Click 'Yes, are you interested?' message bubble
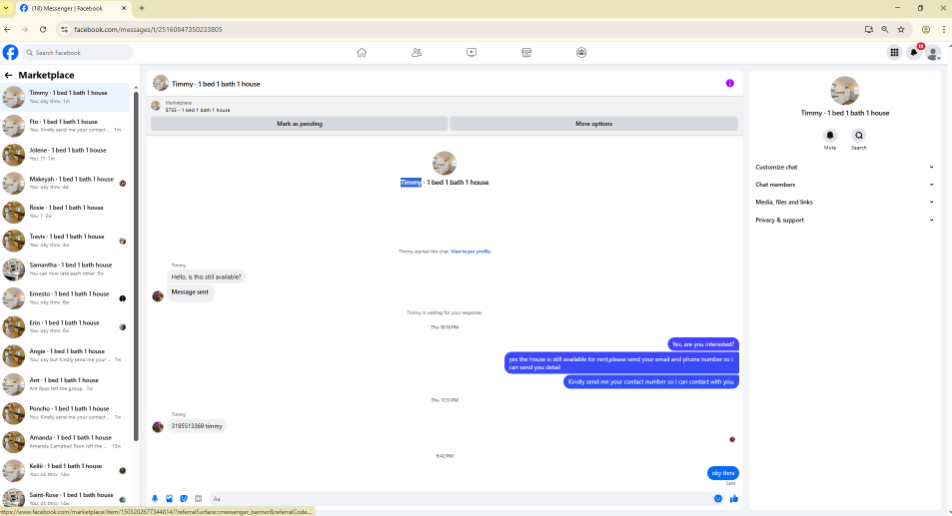The height and width of the screenshot is (516, 952). pos(703,344)
